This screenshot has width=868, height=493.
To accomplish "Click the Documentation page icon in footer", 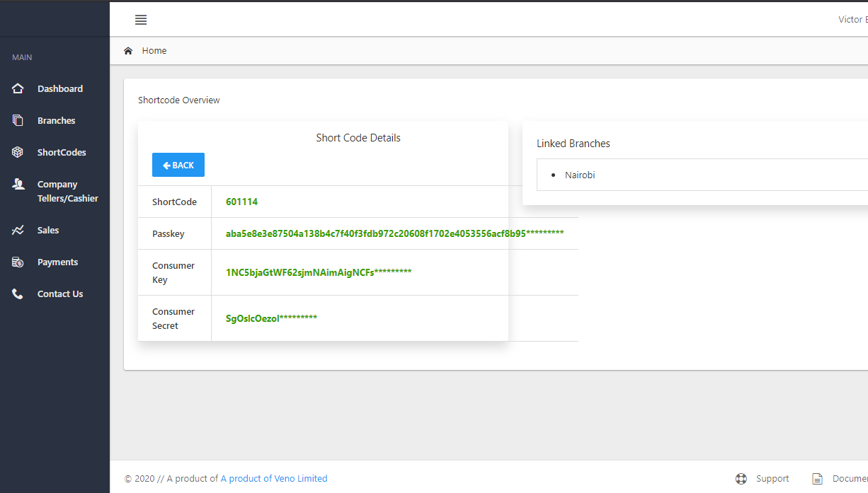I will (x=817, y=479).
